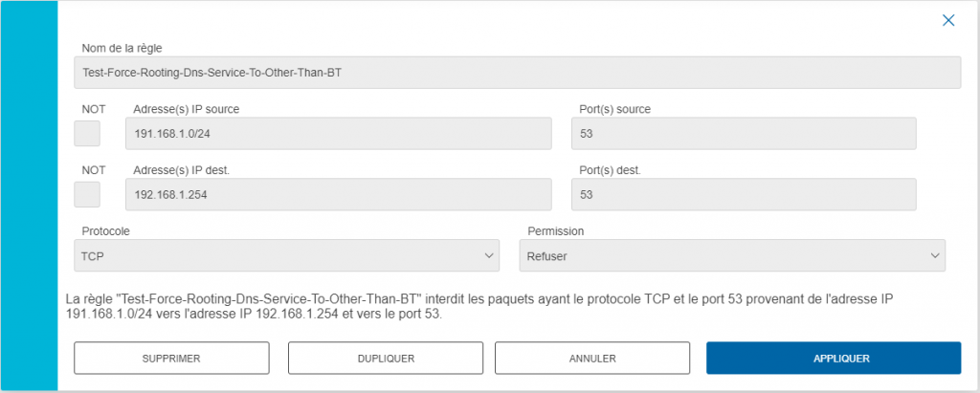Click the Permission label above dropdown
Viewport: 980px width, 393px height.
tap(556, 231)
